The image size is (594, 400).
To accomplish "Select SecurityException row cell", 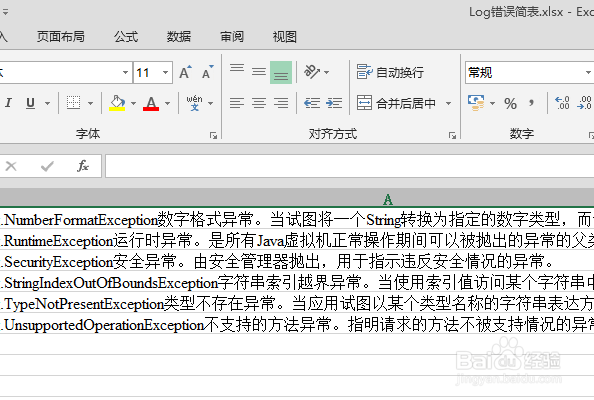I will click(x=297, y=261).
